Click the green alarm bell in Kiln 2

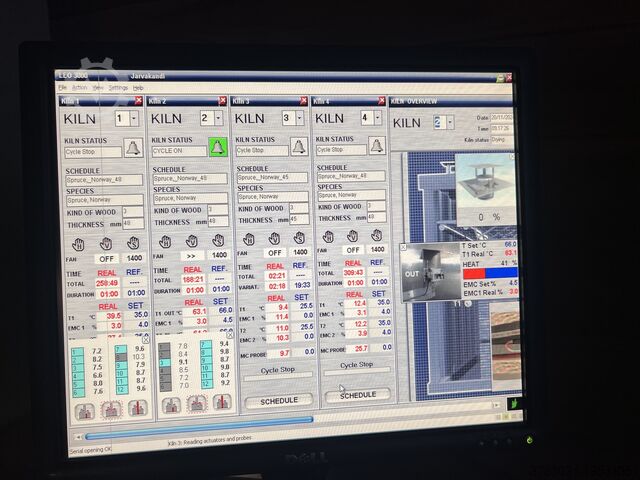(218, 148)
